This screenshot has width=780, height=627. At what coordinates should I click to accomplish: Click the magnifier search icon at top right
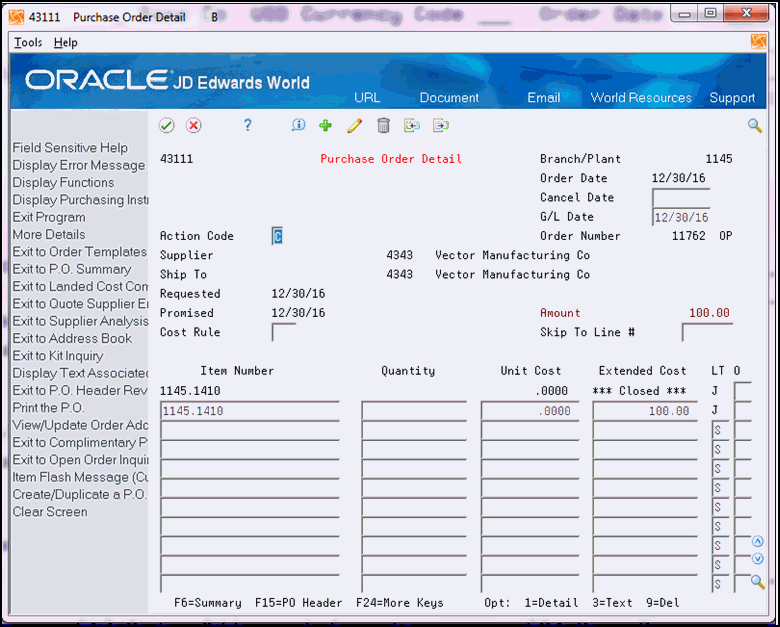(755, 126)
